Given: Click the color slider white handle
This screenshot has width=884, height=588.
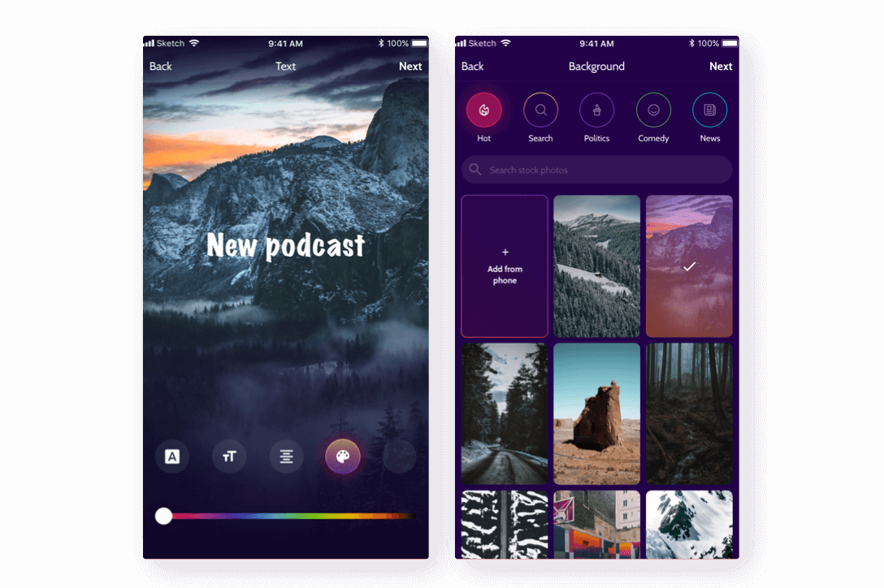Looking at the screenshot, I should 163,516.
